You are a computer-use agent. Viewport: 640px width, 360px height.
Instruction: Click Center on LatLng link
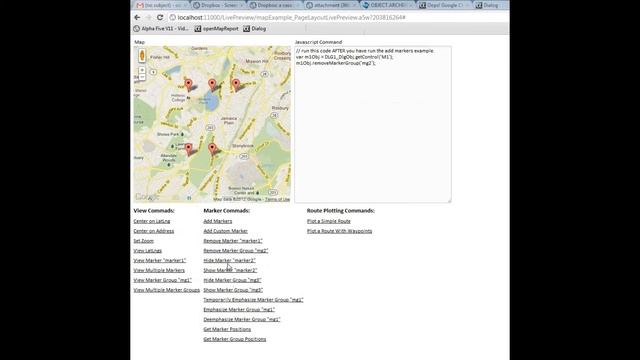click(x=152, y=221)
